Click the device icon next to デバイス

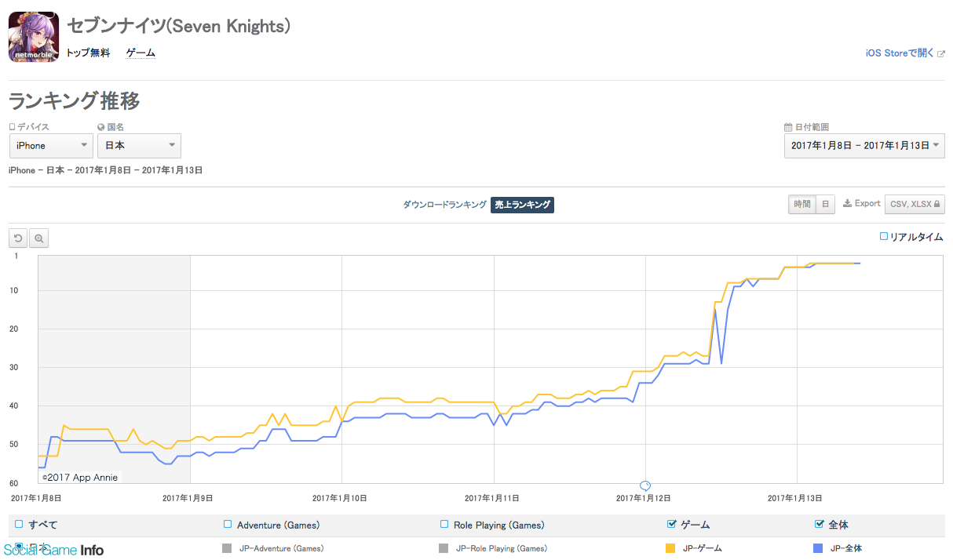coord(12,127)
